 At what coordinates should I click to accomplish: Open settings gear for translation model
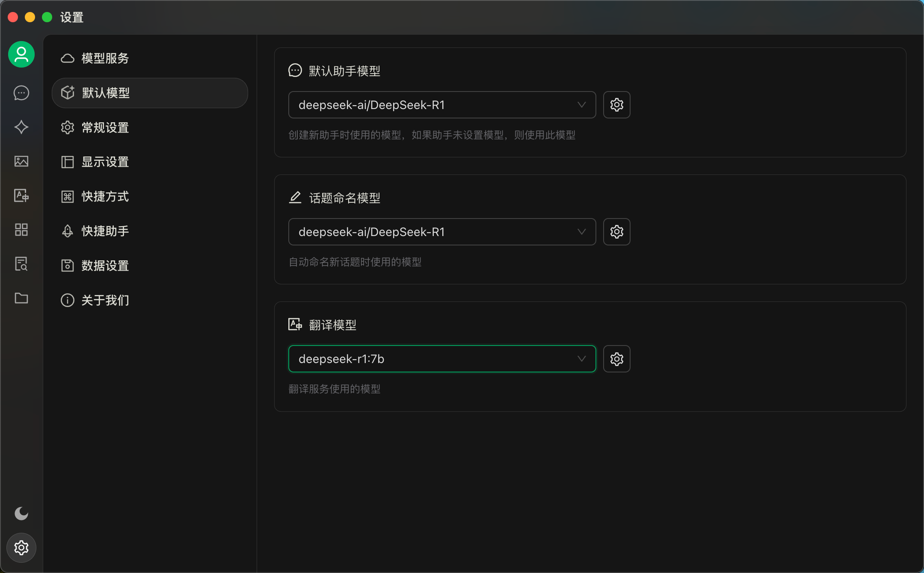(616, 359)
